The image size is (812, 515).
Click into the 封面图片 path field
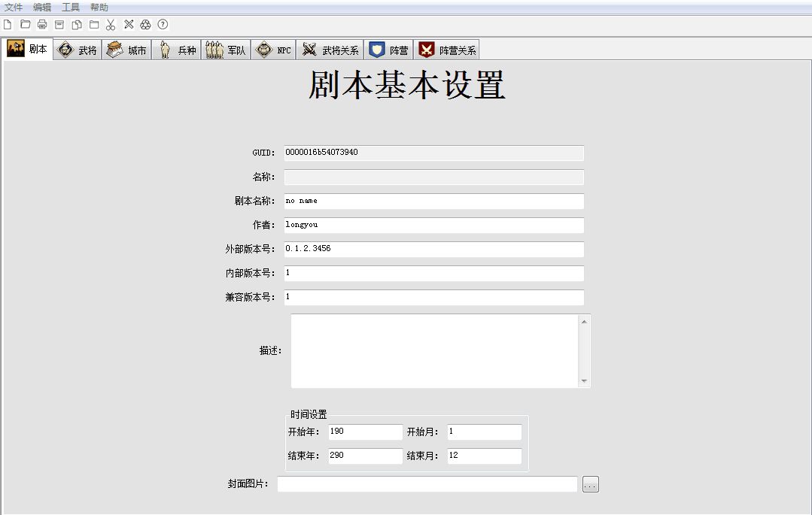[x=427, y=484]
